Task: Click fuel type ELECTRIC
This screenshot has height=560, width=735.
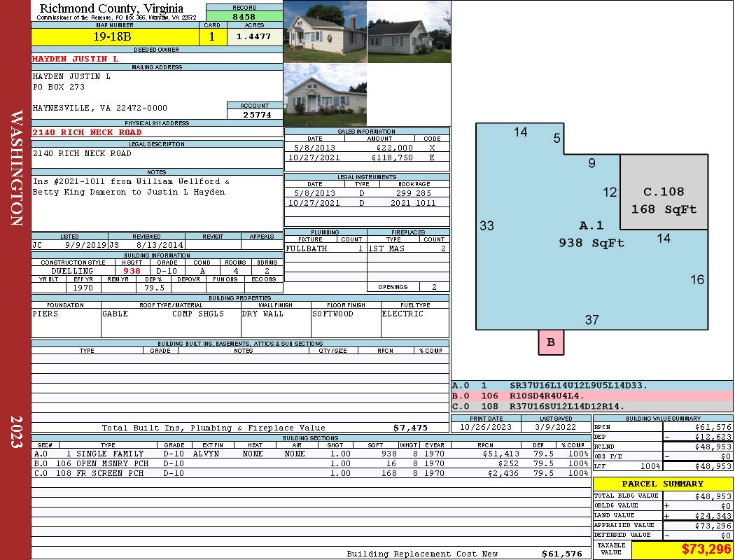Action: [x=402, y=314]
